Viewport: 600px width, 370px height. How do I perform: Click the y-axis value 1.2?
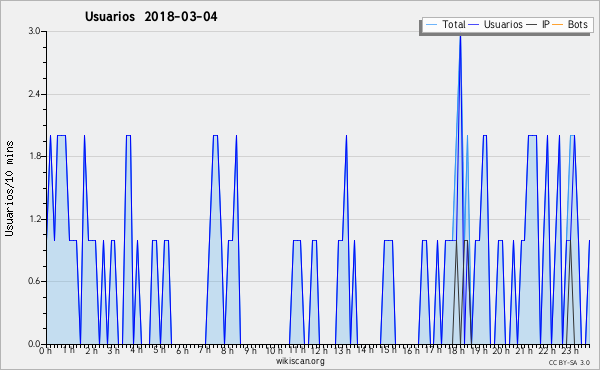pyautogui.click(x=34, y=219)
